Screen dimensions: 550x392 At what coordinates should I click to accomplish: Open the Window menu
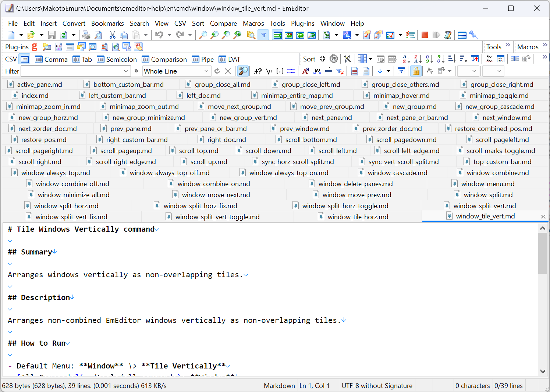tap(333, 23)
